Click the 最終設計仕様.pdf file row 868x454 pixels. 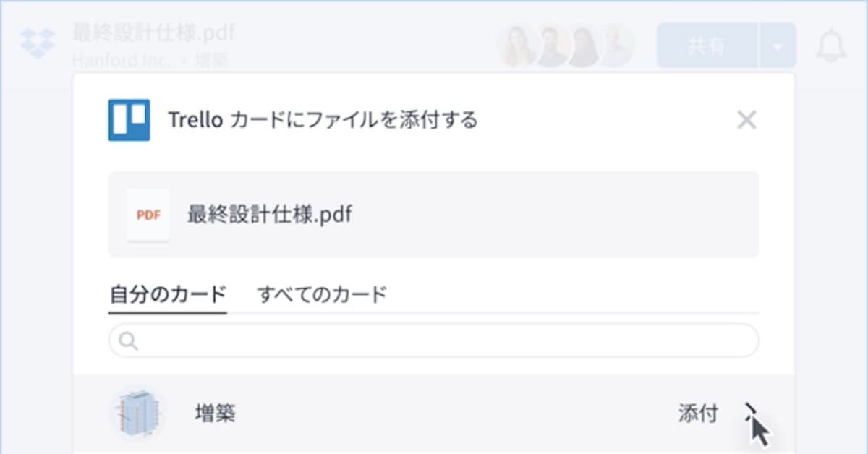tap(434, 215)
